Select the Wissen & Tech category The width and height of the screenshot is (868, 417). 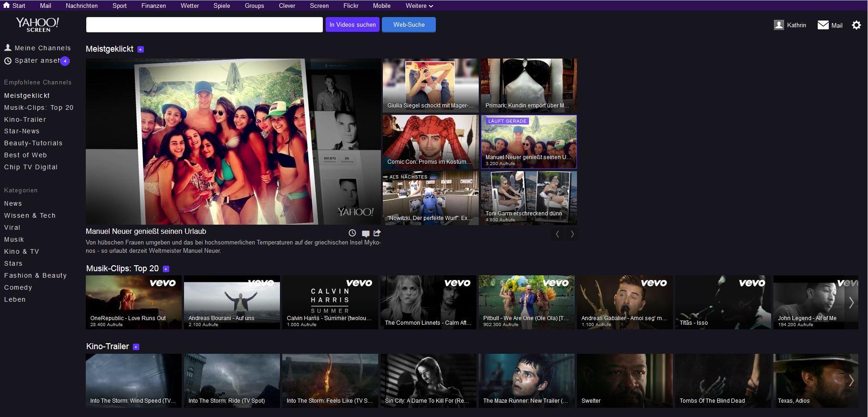pos(30,215)
